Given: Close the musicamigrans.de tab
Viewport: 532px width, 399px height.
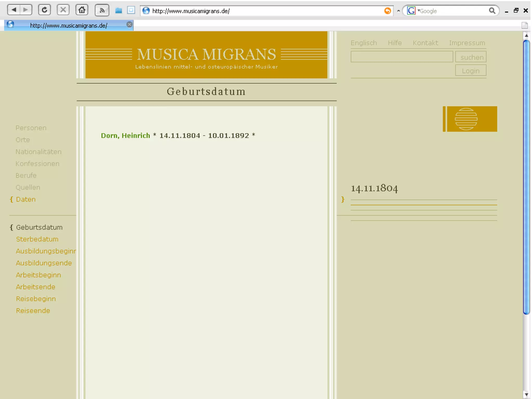Looking at the screenshot, I should tap(129, 25).
